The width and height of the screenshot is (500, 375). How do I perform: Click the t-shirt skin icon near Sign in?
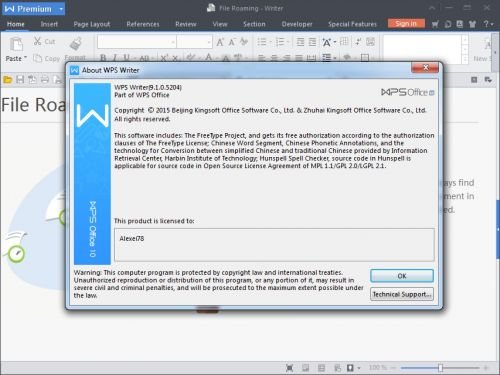[472, 24]
